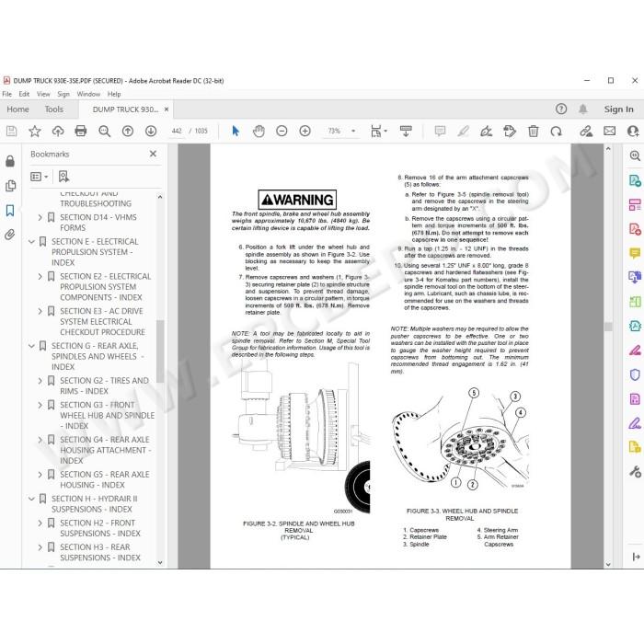644x644 pixels.
Task: Collapse SECTION H - HYDRAIR II SUSPENSIONS
Action: [31, 499]
